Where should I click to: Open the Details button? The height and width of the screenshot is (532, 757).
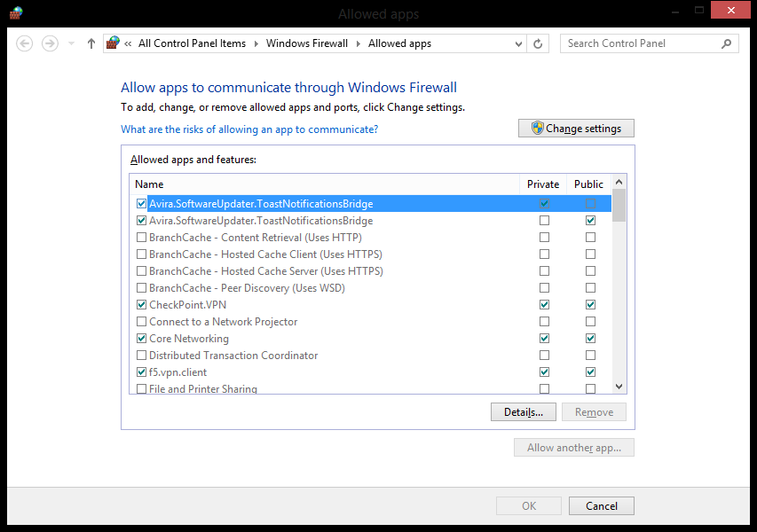pos(523,412)
